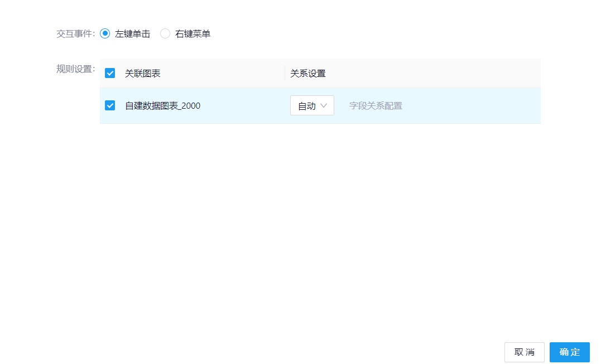Toggle the 自建数据图表_2000 chart checkbox
The image size is (601, 364).
point(110,105)
